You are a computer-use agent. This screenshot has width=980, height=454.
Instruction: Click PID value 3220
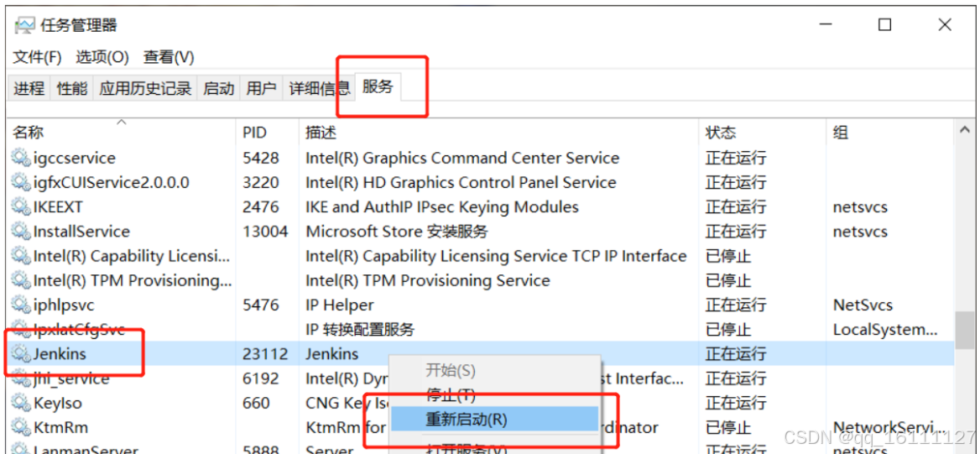[x=261, y=183]
